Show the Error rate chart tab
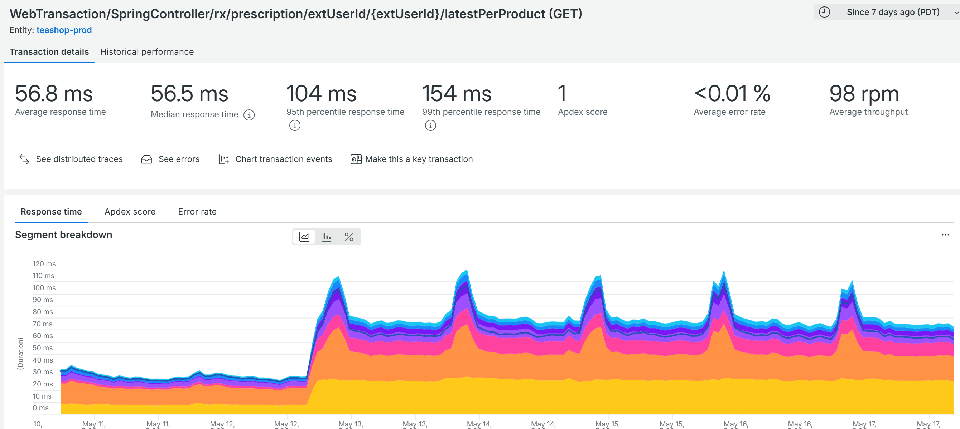The image size is (960, 429). point(197,212)
